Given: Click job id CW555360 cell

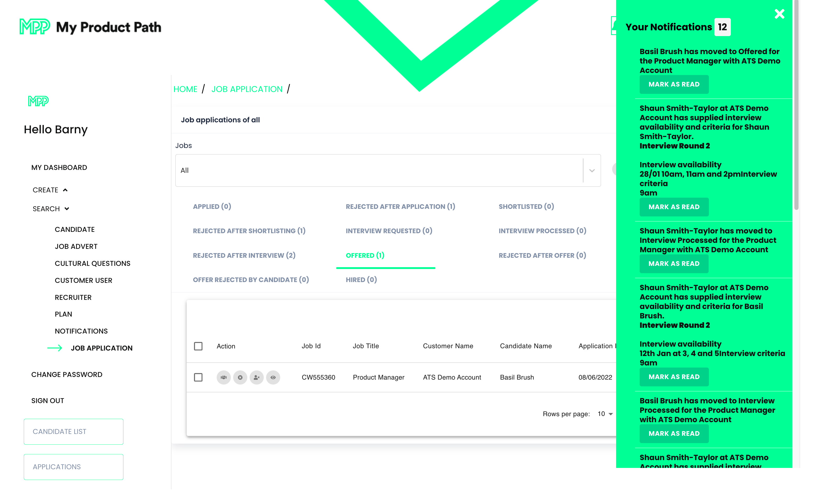Looking at the screenshot, I should [318, 377].
